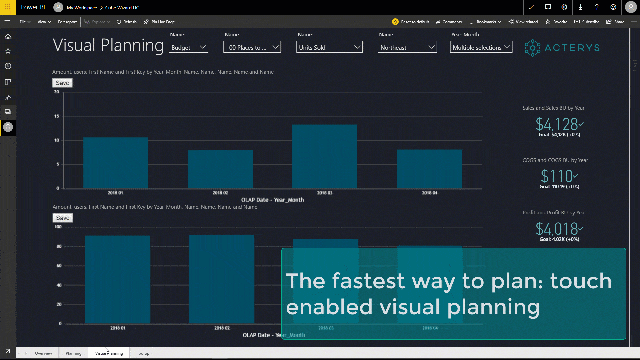Image resolution: width=640 pixels, height=360 pixels.
Task: Open the File menu in the toolbar
Action: pos(24,22)
